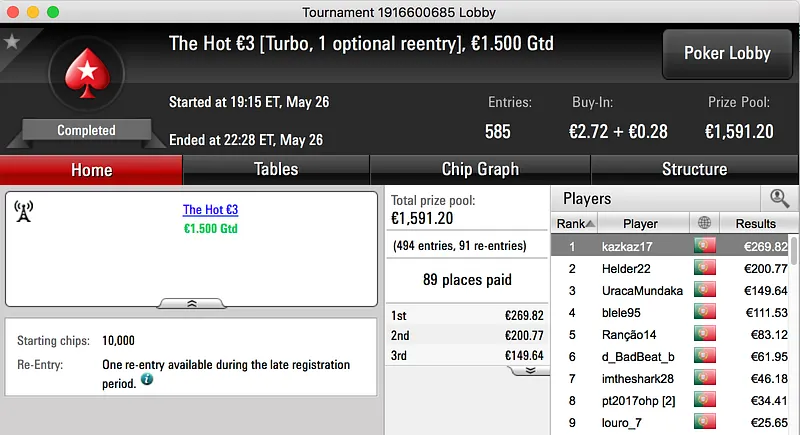Click the broadcast antenna icon
This screenshot has height=435, width=800.
[x=24, y=212]
